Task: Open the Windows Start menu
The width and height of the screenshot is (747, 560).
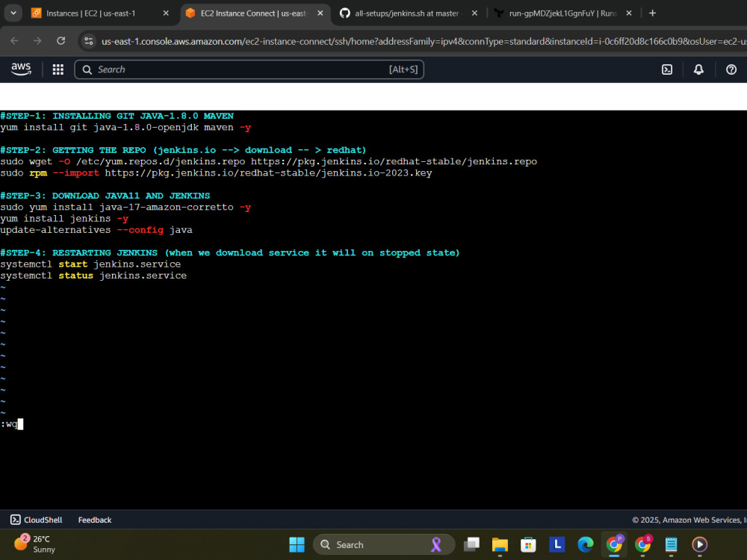Action: pyautogui.click(x=297, y=544)
